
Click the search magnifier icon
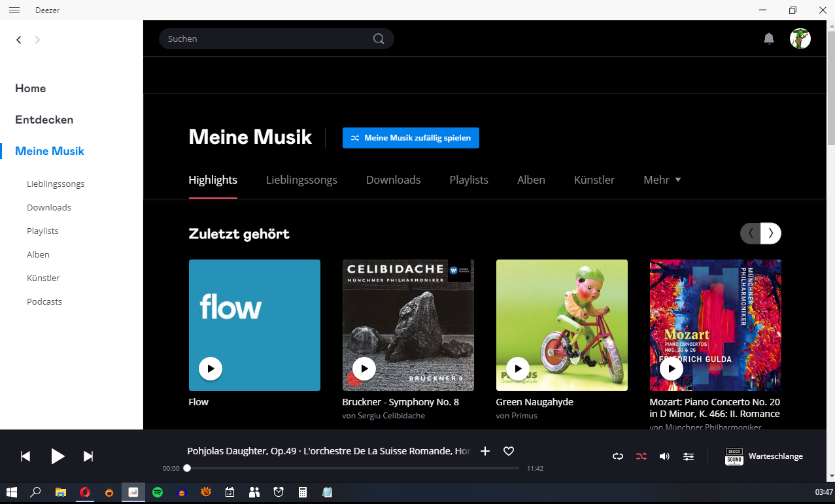[379, 39]
